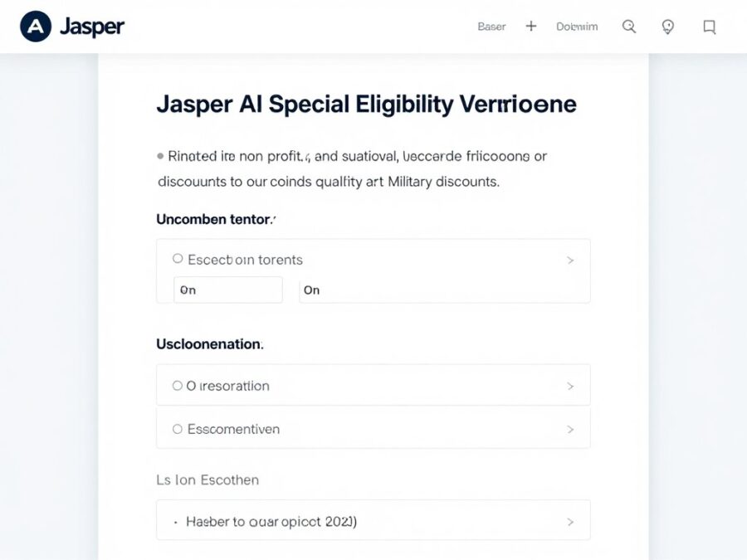Expand the O iresoration option chevron

pyautogui.click(x=570, y=385)
